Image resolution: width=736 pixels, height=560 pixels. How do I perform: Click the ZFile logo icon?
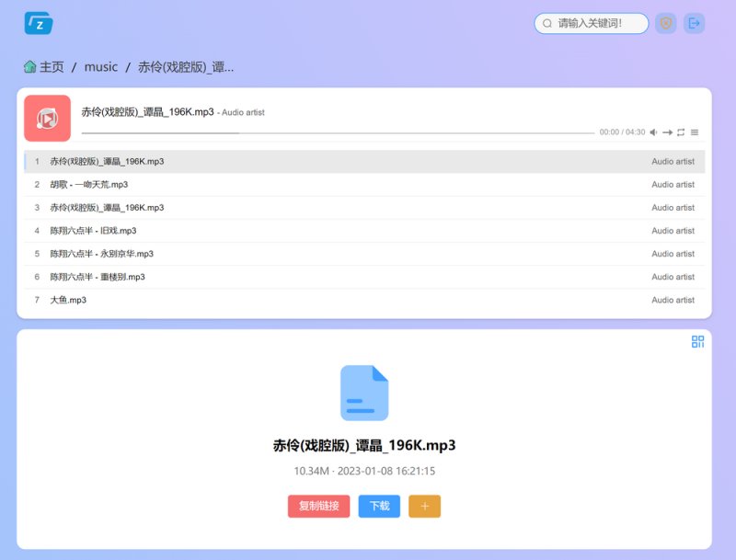coord(39,23)
